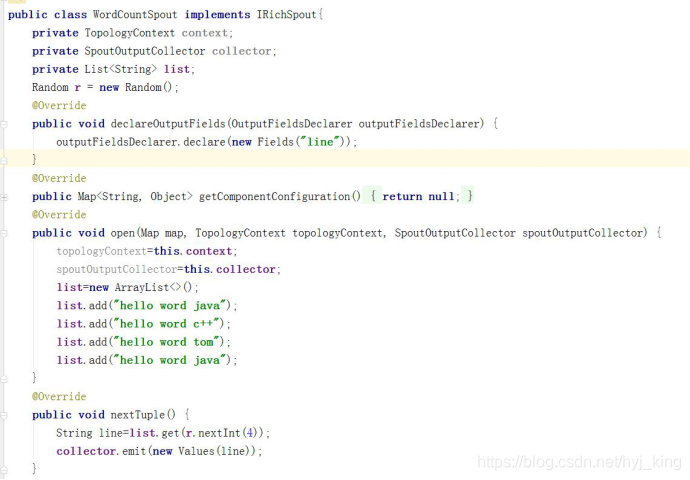
Task: Click fold-end marker on declareOutputFields closing brace
Action: pyautogui.click(x=4, y=161)
